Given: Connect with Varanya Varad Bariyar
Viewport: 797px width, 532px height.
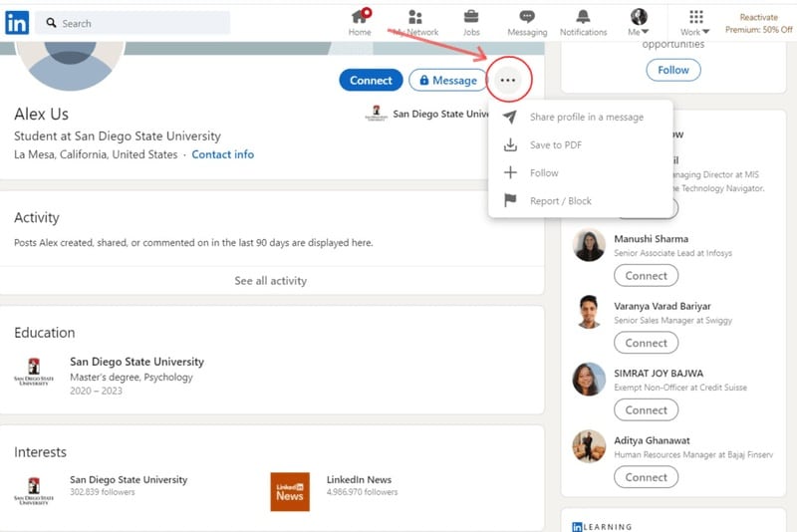Looking at the screenshot, I should pos(646,343).
